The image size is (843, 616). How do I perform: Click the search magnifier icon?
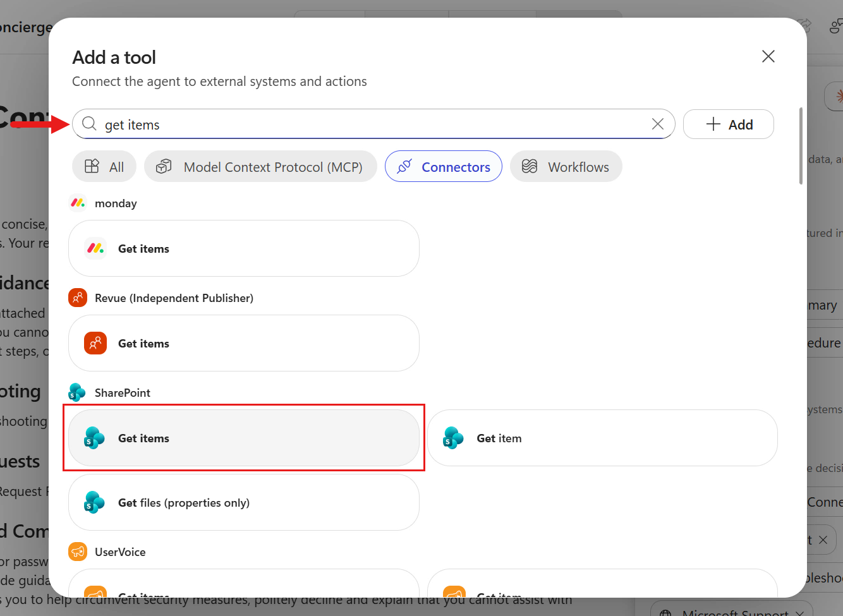pyautogui.click(x=89, y=124)
